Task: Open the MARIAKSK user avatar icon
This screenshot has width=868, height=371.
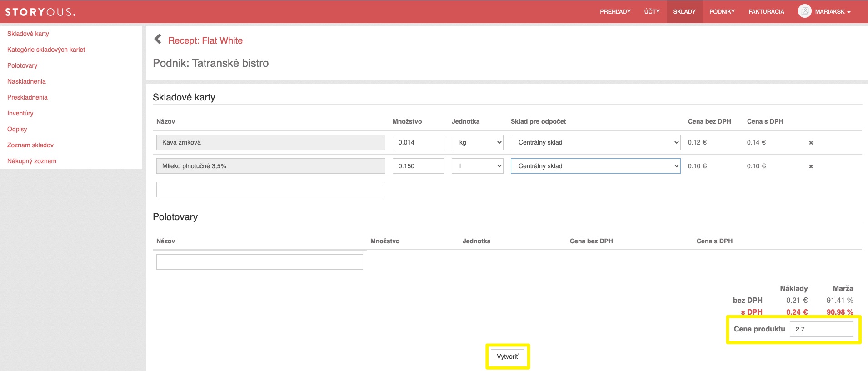Action: coord(804,11)
